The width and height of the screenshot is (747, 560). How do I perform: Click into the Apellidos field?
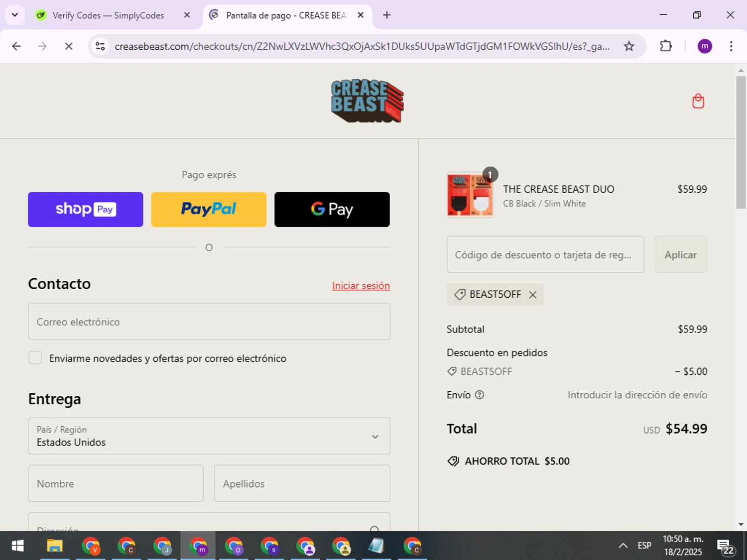click(x=302, y=483)
